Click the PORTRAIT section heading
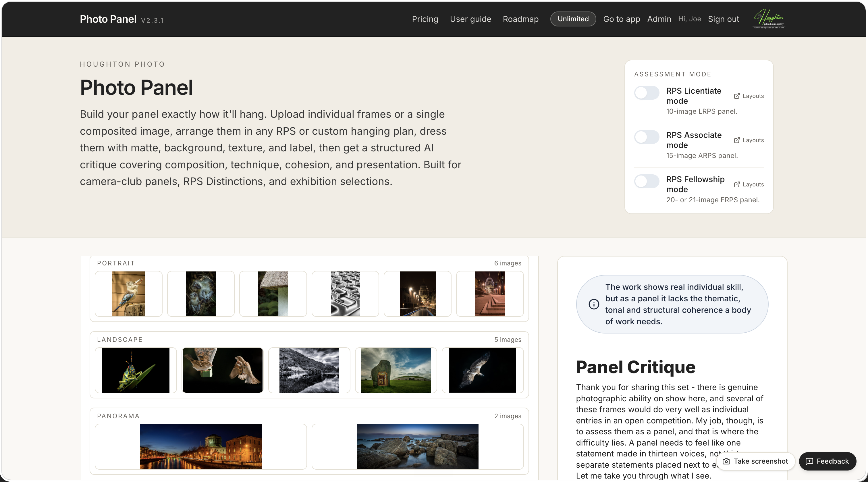This screenshot has width=868, height=482. (116, 263)
